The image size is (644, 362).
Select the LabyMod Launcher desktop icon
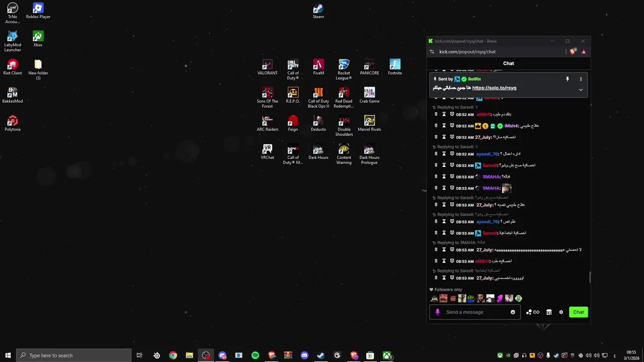click(13, 41)
